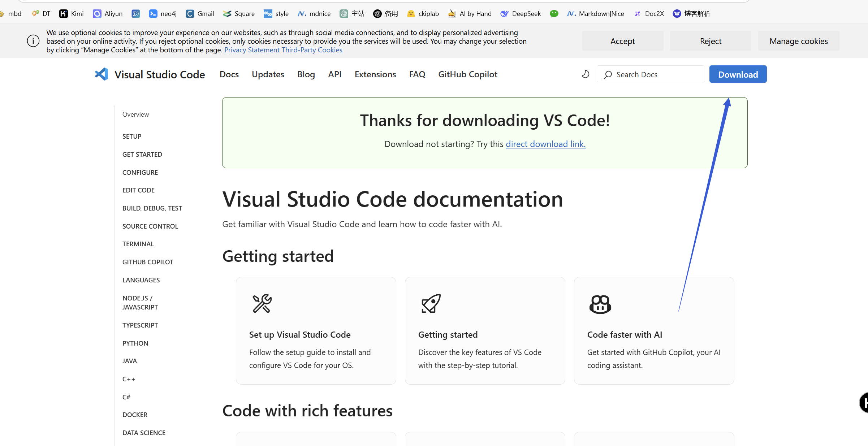Accept optional cookies
The width and height of the screenshot is (868, 446).
pos(622,41)
